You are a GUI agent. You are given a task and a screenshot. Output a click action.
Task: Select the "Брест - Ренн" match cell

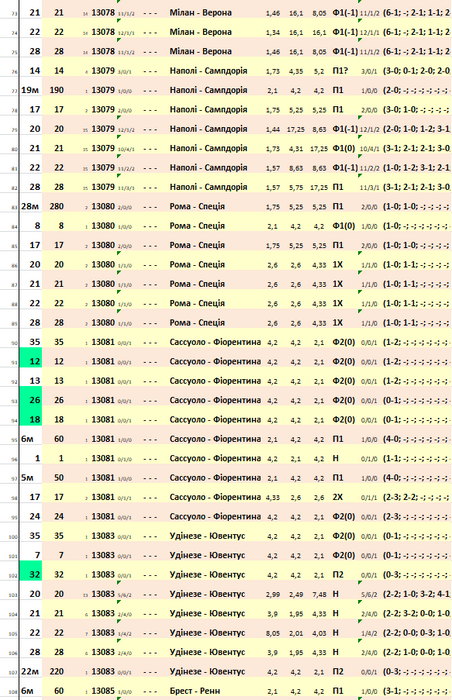(195, 691)
